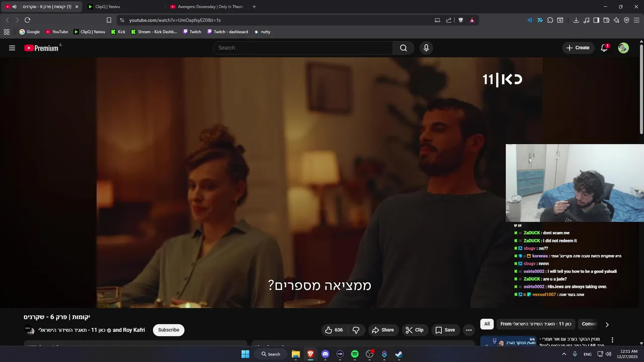Select the All filter chip
Viewport: 644px width, 362px height.
tap(487, 324)
